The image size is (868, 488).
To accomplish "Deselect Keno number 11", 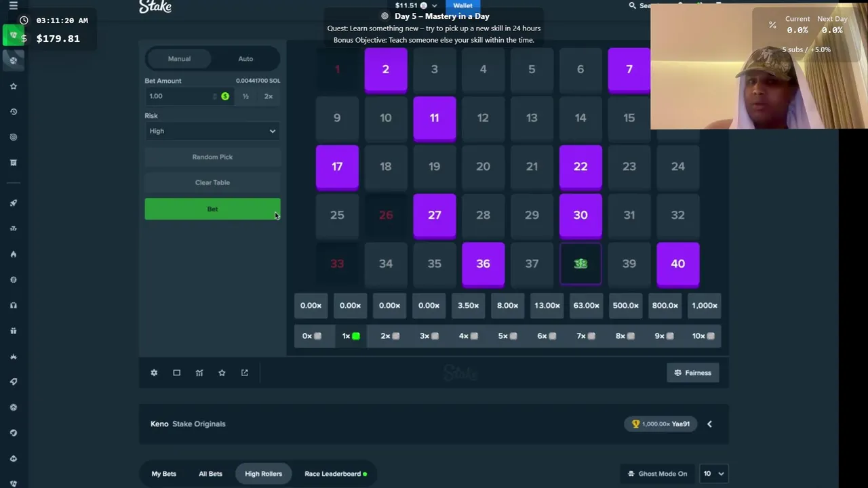I will pos(435,118).
